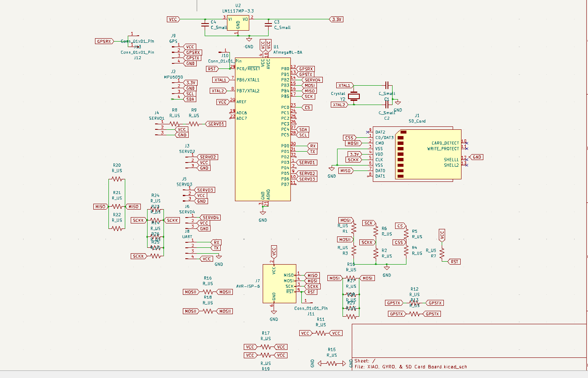Select the SDA label on MPU6050 connector
The height and width of the screenshot is (378, 588).
click(190, 99)
